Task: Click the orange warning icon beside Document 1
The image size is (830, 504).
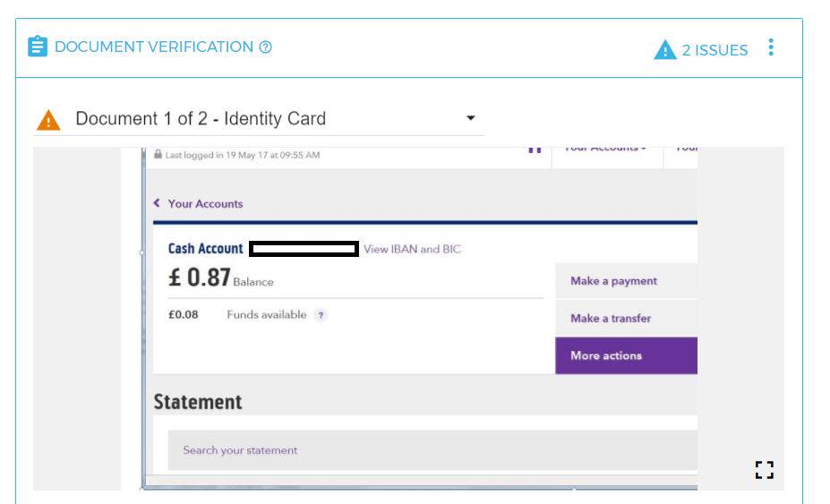Action: pyautogui.click(x=48, y=120)
